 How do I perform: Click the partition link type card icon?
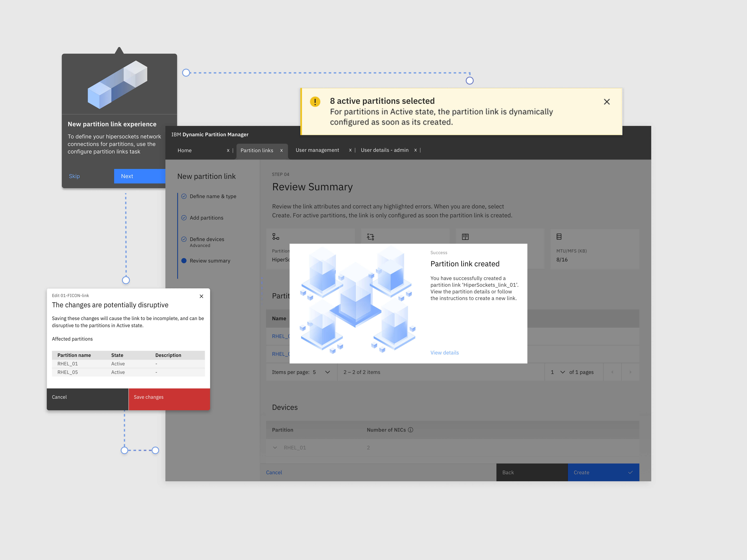pos(276,237)
